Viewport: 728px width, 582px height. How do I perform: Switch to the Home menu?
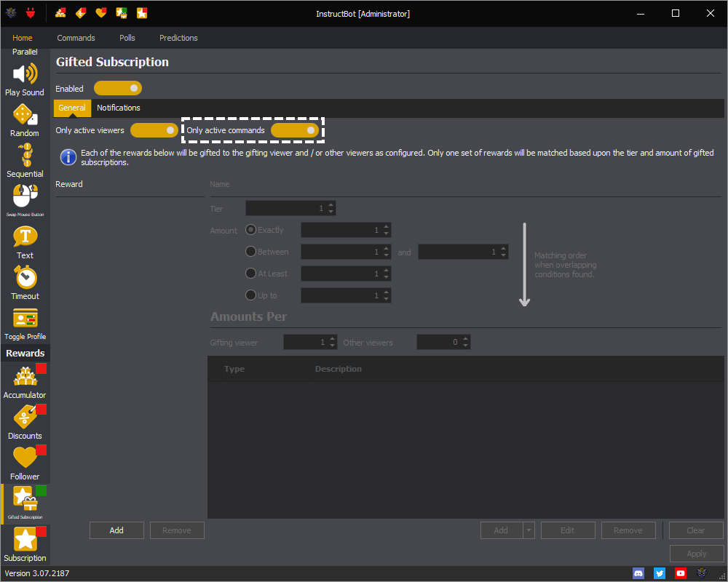click(23, 38)
